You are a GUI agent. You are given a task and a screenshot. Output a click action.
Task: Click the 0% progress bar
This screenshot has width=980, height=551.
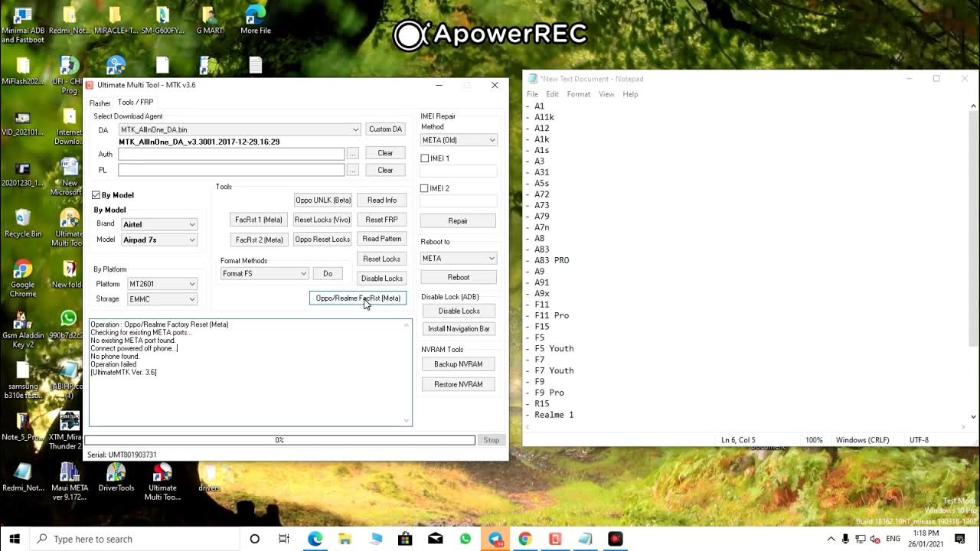279,440
